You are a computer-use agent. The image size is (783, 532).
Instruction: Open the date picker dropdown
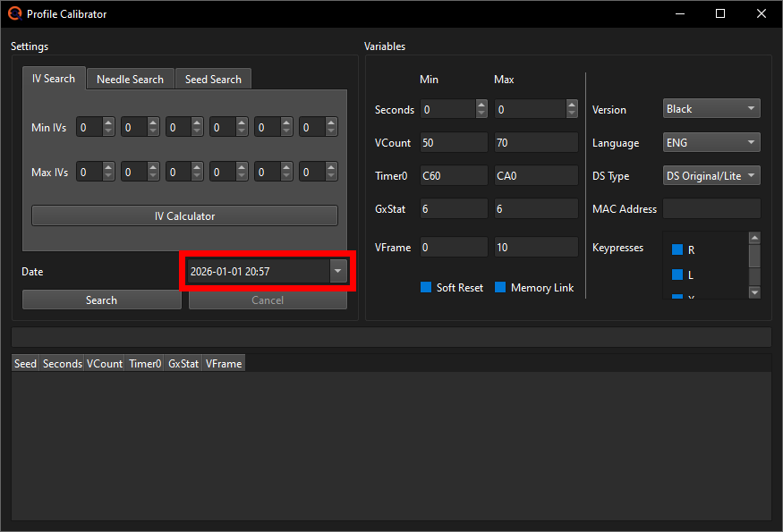click(337, 271)
